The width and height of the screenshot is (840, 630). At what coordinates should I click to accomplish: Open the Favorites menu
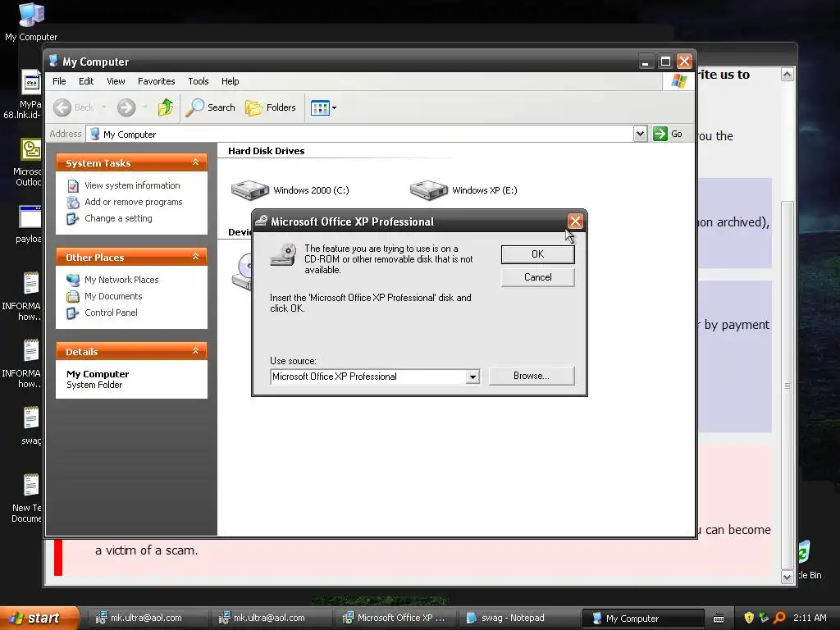(156, 81)
